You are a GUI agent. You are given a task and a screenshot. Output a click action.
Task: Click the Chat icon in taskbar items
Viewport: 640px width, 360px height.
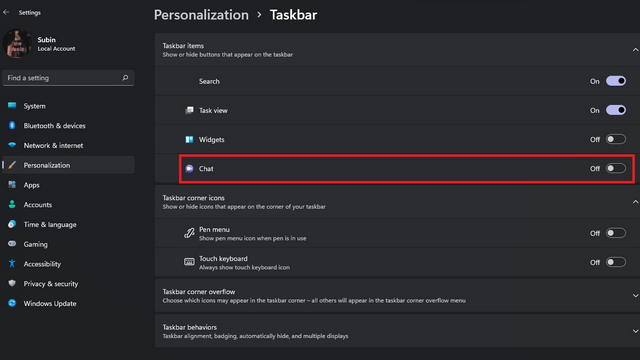point(189,169)
